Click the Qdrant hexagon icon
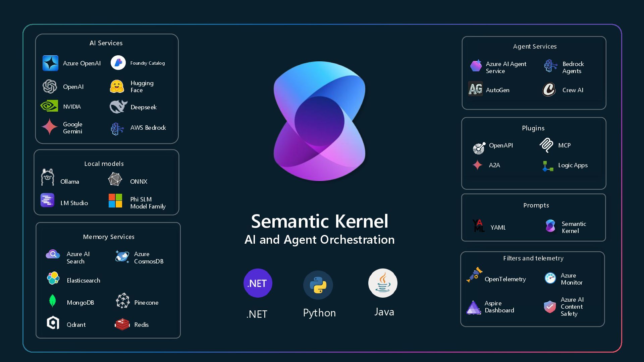 click(53, 323)
